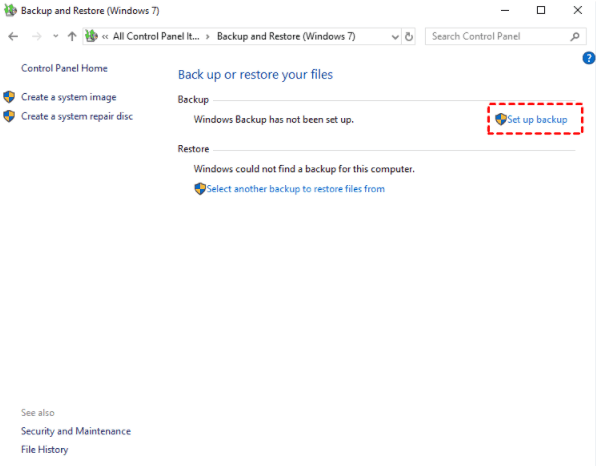This screenshot has width=596, height=466.
Task: Click shield icon beside Create a system image
Action: click(9, 97)
